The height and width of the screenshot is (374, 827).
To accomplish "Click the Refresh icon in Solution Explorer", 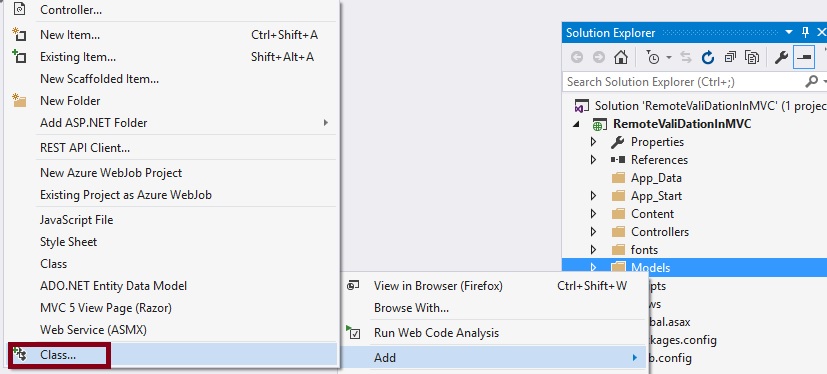I will (x=708, y=57).
